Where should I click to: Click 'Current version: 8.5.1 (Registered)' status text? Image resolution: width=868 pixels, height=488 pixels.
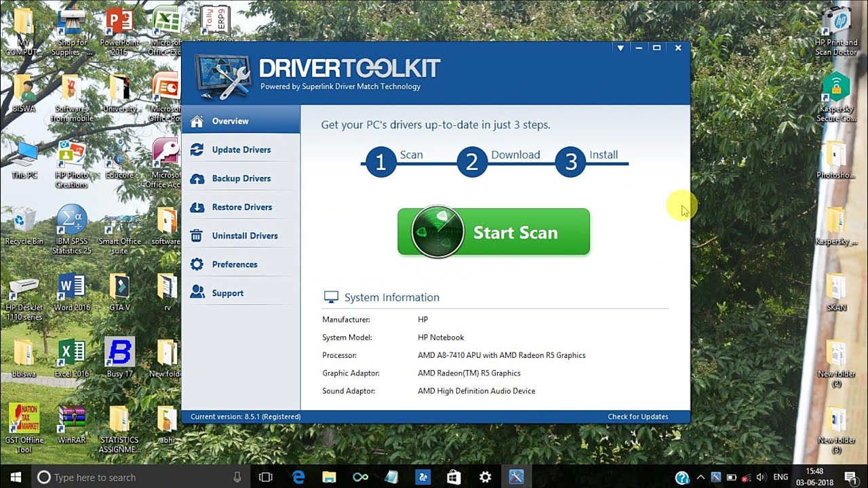tap(245, 417)
